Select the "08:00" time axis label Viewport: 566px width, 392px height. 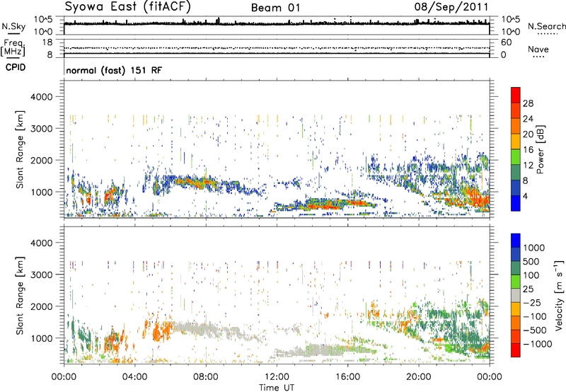tap(206, 377)
